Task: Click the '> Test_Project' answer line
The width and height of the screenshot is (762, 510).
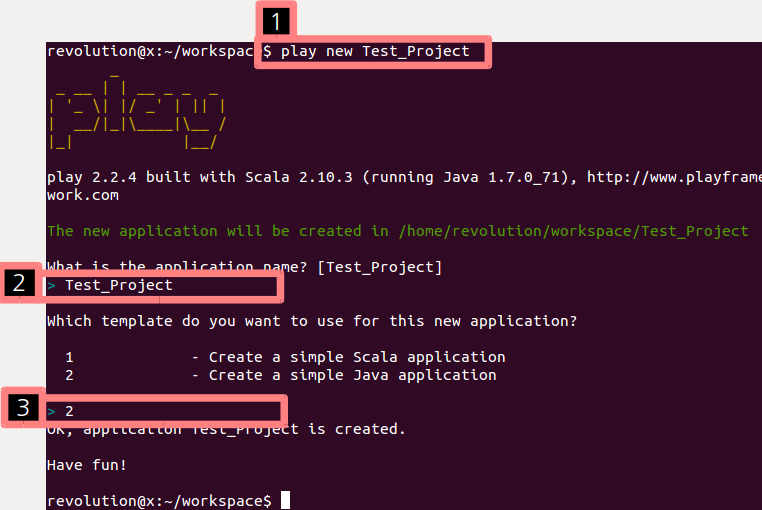Action: pyautogui.click(x=110, y=285)
